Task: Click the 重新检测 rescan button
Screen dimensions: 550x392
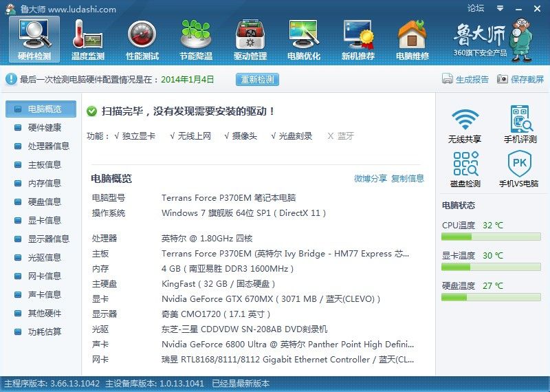Action: pyautogui.click(x=257, y=79)
